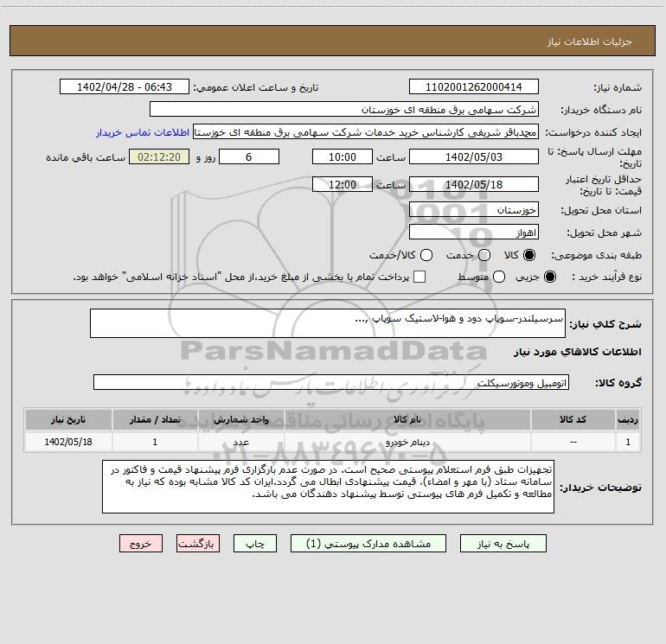
Task: Select the کالا radio button
Action: [529, 255]
